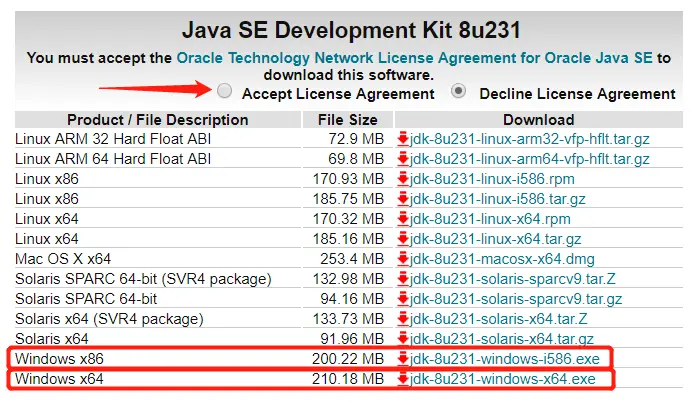Download jdk-8u231-solaris-x64.tar.gz link
Screen dimensions: 695x403
coord(502,339)
